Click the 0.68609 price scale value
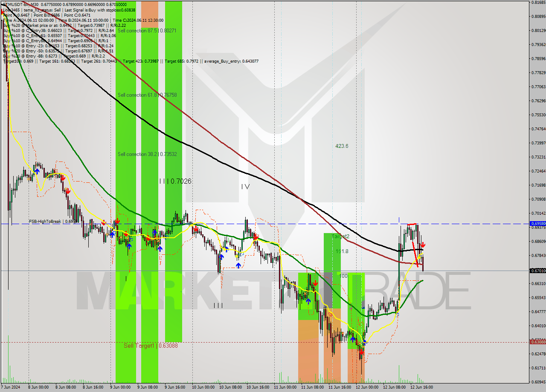546x392 pixels. [538, 242]
